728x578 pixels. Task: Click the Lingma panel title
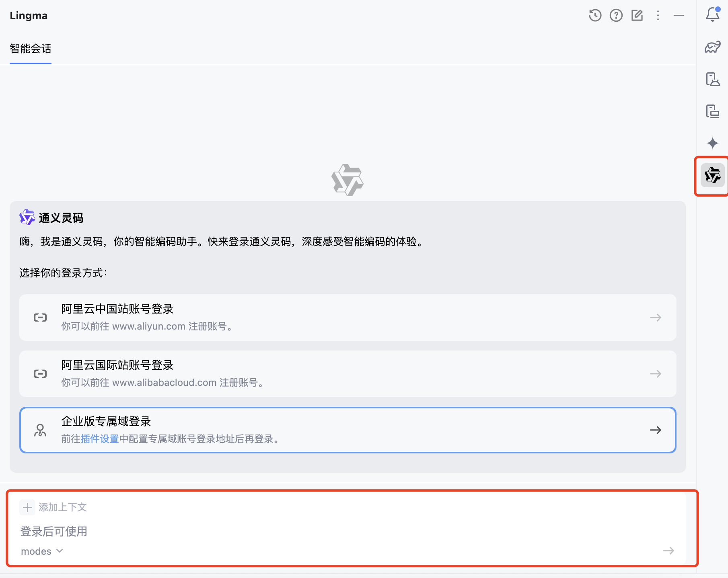click(x=29, y=16)
